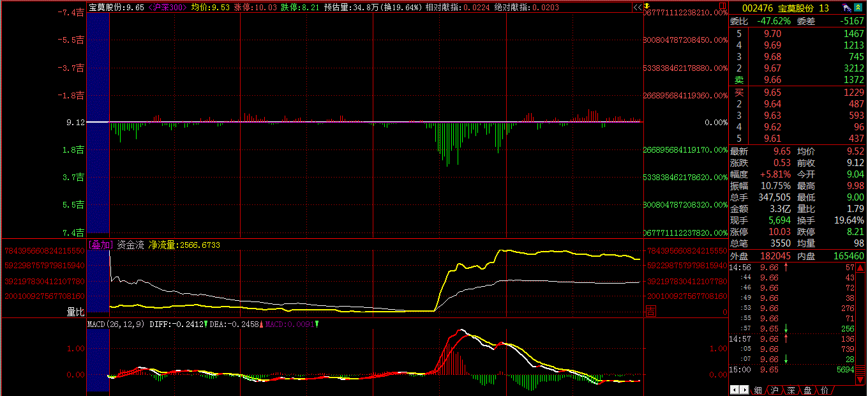Toggle the 沪深300 index overlay label

pos(167,8)
